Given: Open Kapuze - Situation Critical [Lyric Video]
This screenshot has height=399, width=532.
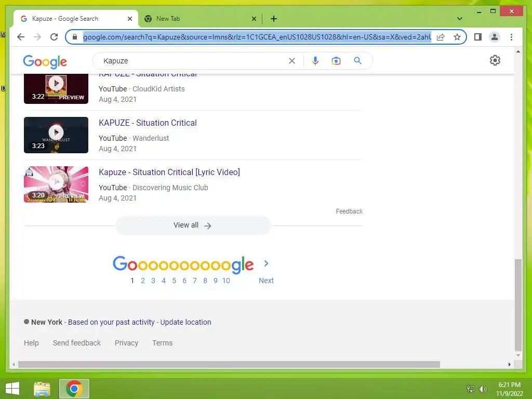Looking at the screenshot, I should coord(169,172).
